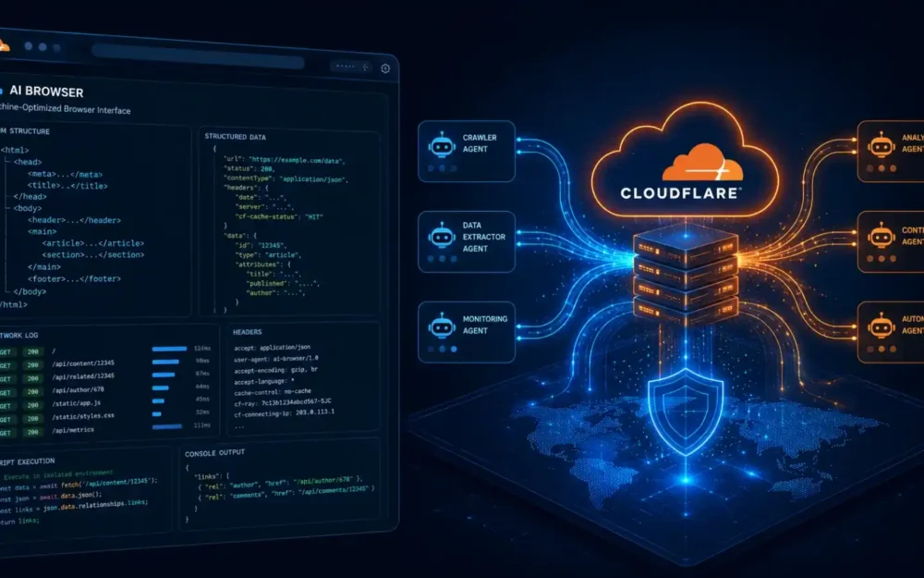
Task: Open the settings gear in AI Browser window
Action: tap(385, 68)
